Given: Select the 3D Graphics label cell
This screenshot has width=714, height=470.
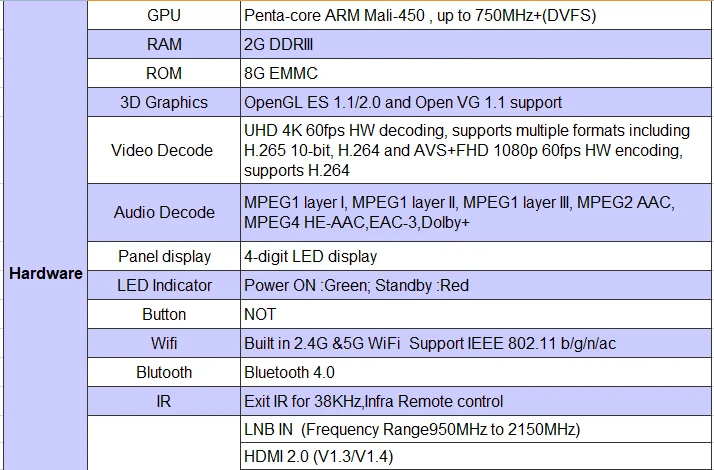Looking at the screenshot, I should (164, 102).
